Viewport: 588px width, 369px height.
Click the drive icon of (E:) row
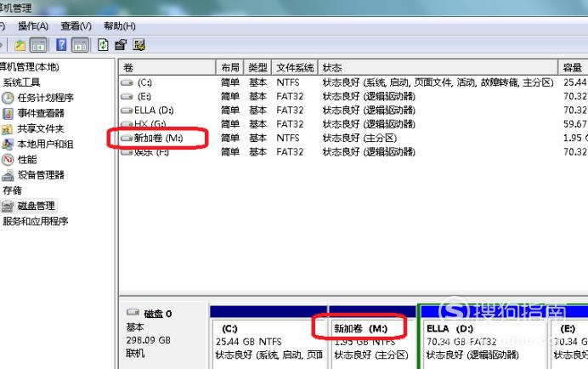point(127,97)
